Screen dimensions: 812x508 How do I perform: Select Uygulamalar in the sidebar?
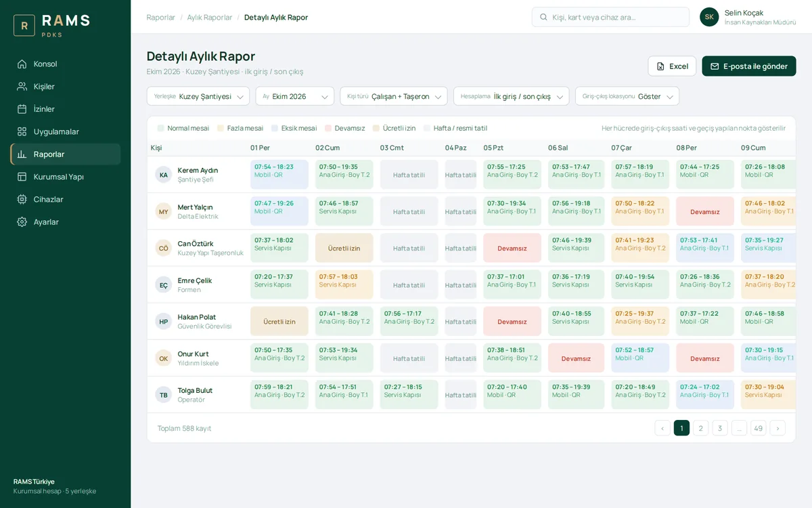(66, 131)
